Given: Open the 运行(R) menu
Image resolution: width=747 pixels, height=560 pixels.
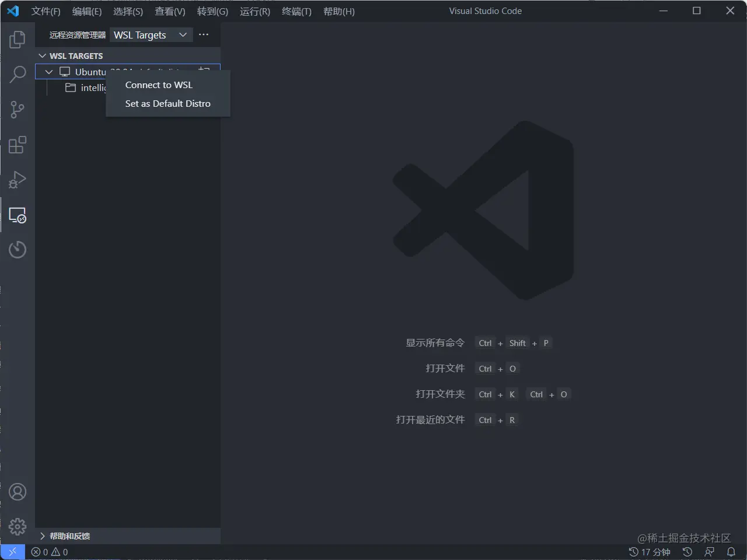Looking at the screenshot, I should (x=255, y=11).
